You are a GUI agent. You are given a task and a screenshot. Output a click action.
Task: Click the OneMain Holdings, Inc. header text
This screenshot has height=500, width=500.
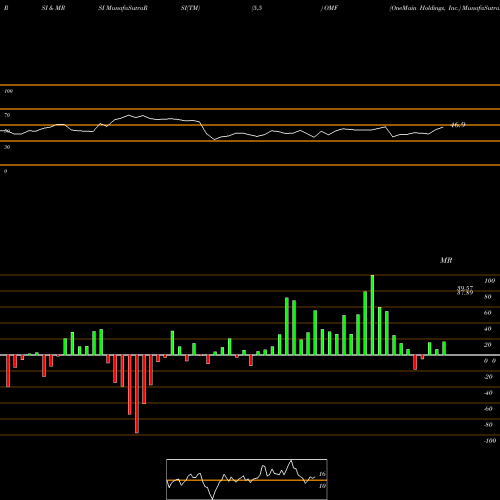coord(425,8)
